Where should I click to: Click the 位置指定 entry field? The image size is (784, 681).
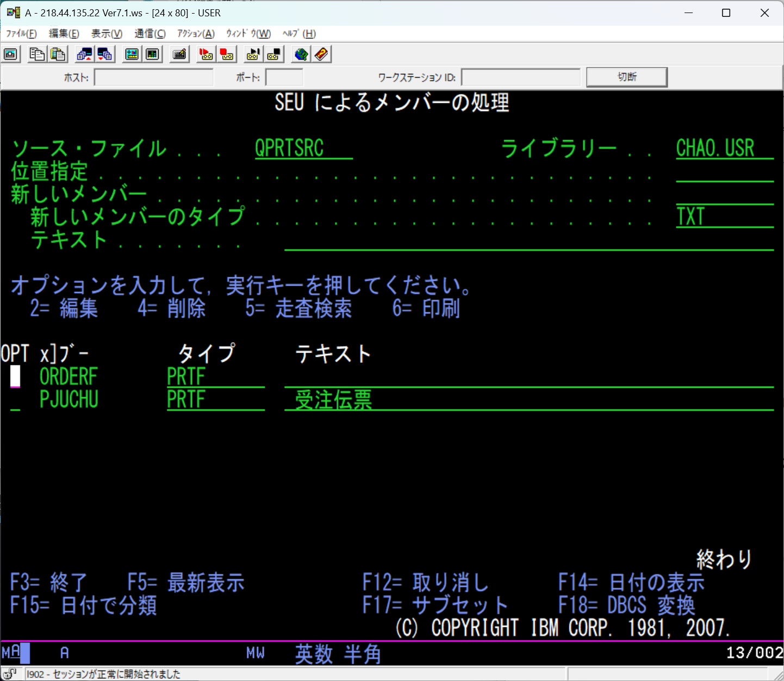pyautogui.click(x=725, y=171)
